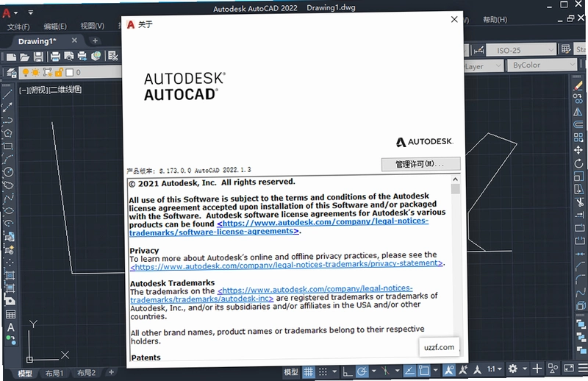Open the ISO-25 dimension style dropdown
This screenshot has width=588, height=381.
point(521,50)
